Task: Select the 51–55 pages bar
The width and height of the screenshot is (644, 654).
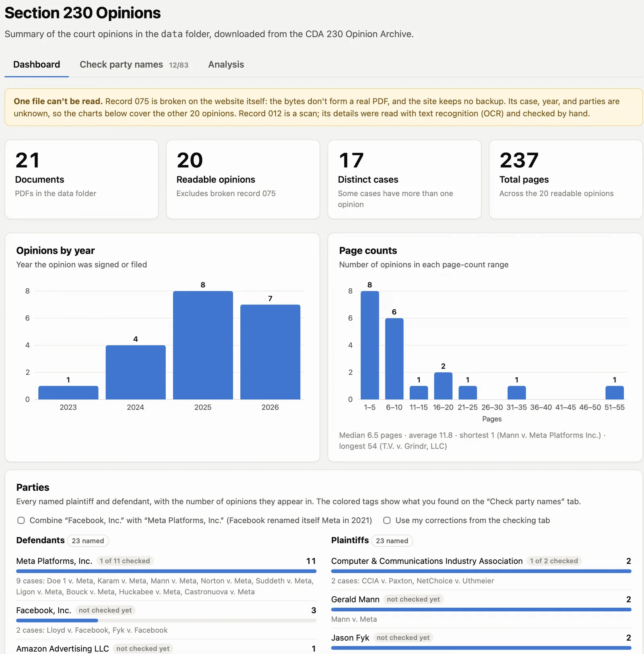Action: tap(615, 393)
